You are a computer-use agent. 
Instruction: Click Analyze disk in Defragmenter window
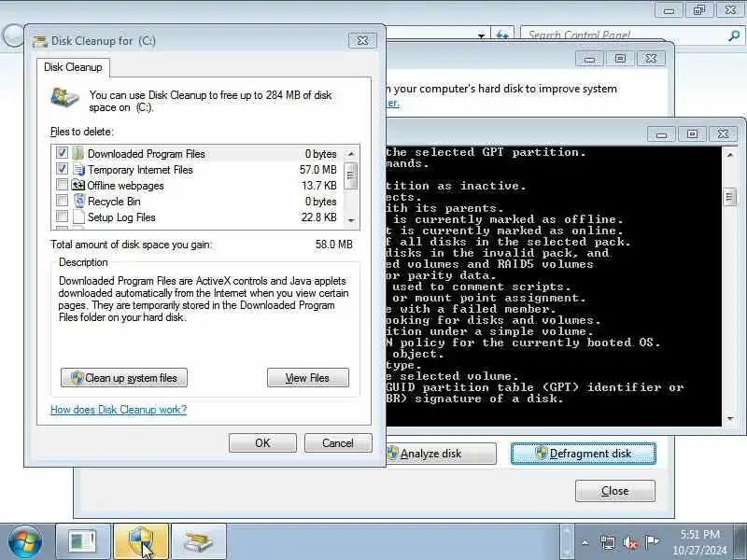(441, 454)
